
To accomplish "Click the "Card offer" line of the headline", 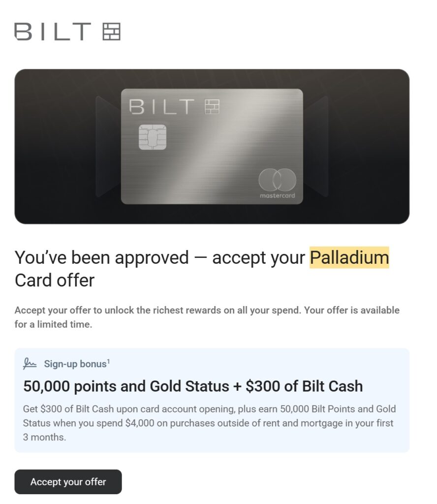I will coord(55,281).
